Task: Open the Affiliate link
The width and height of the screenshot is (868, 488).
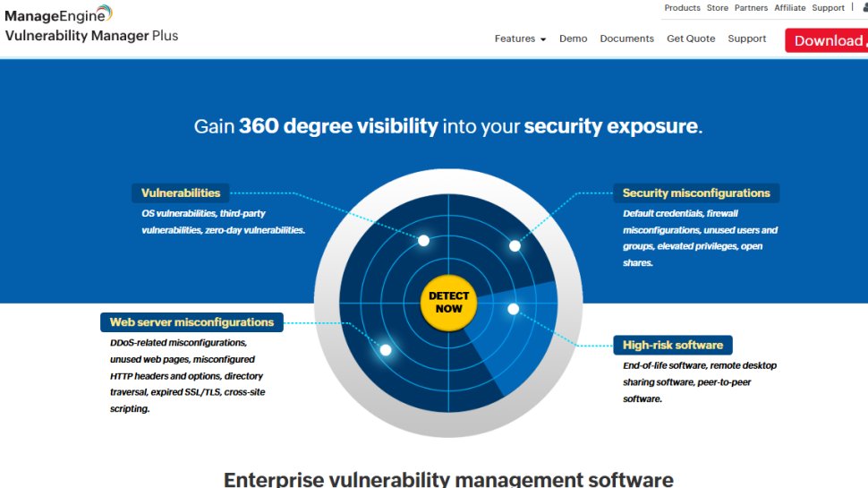Action: (789, 8)
